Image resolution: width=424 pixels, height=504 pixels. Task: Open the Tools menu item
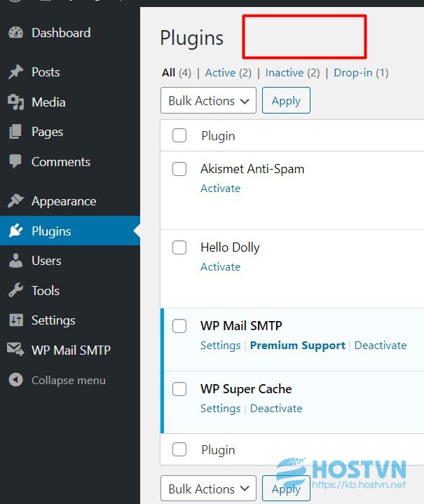pyautogui.click(x=46, y=291)
